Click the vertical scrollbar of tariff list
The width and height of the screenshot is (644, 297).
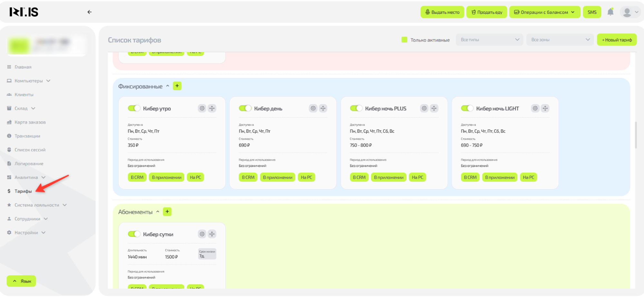[x=636, y=135]
